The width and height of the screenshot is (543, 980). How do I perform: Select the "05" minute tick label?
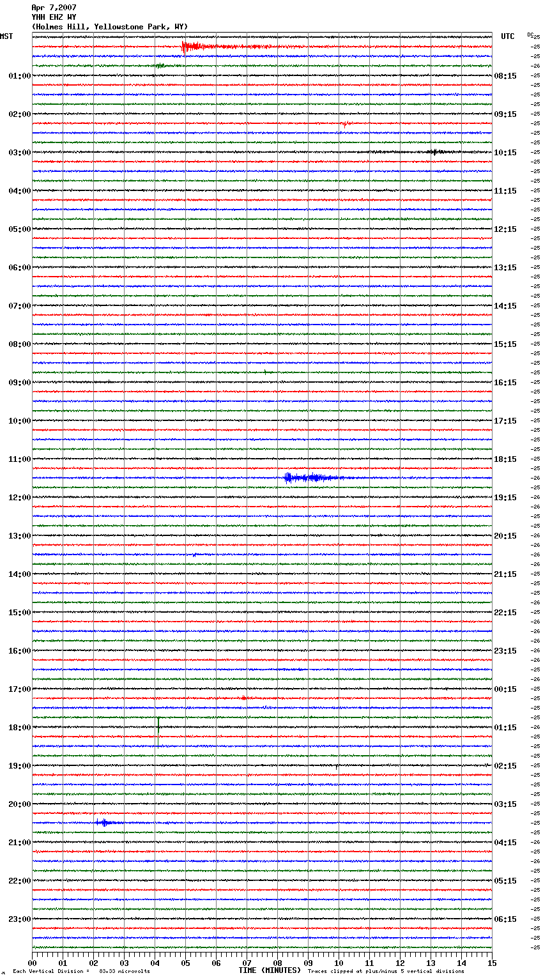[185, 963]
